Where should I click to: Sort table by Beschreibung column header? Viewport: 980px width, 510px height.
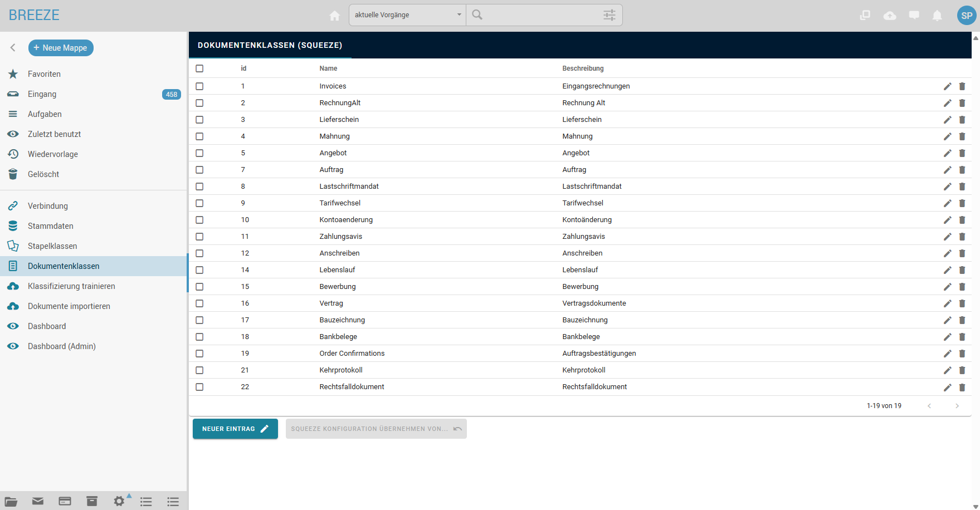[583, 68]
